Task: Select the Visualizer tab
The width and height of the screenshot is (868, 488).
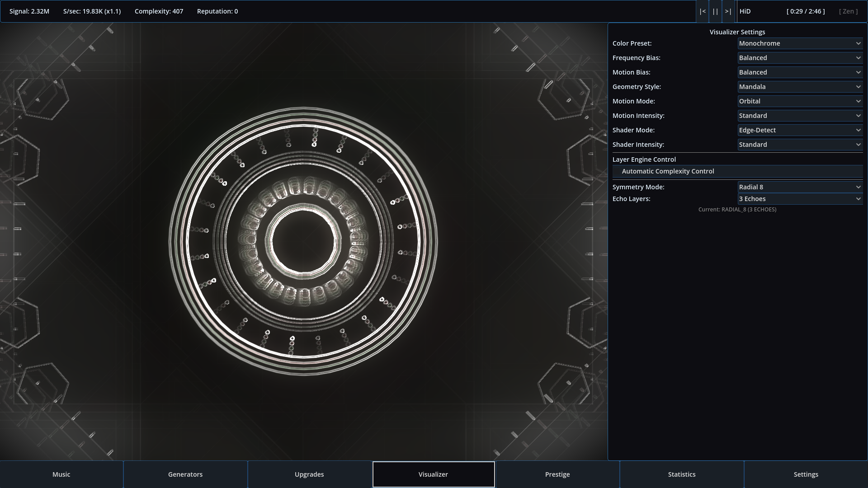Action: pos(434,474)
